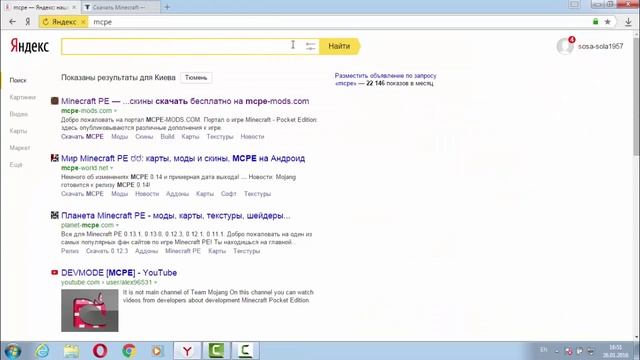This screenshot has height=360, width=640.
Task: Open Софт sitelink under mcpe-world.net
Action: coord(229,194)
